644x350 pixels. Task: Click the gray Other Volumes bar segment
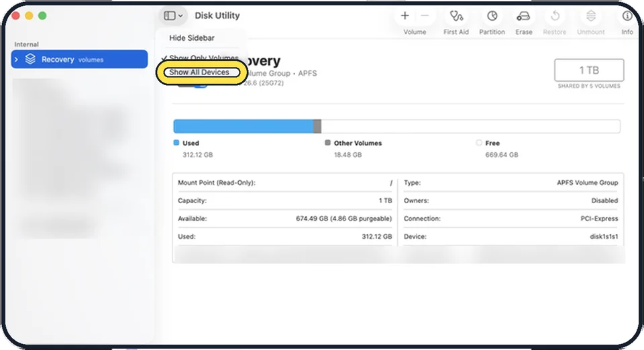(317, 126)
